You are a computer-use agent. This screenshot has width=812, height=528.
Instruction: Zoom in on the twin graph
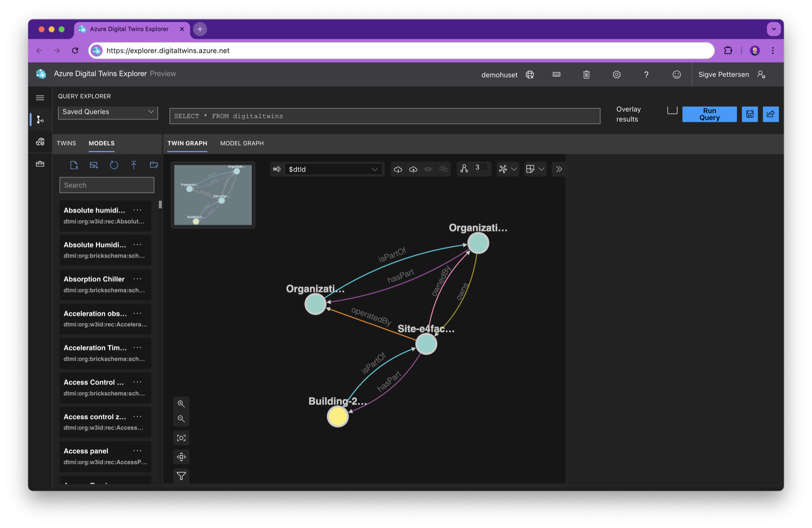(x=181, y=403)
